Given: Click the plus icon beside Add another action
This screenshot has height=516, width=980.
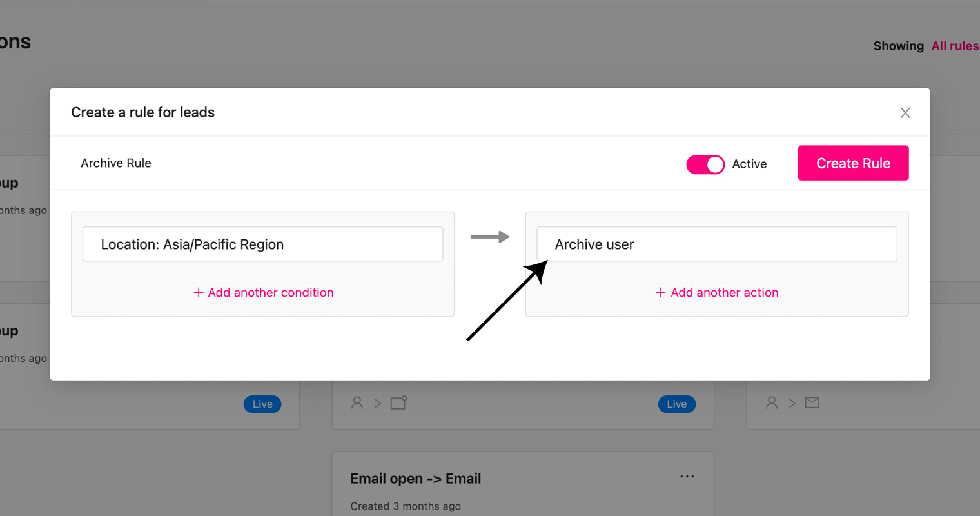Looking at the screenshot, I should click(660, 293).
